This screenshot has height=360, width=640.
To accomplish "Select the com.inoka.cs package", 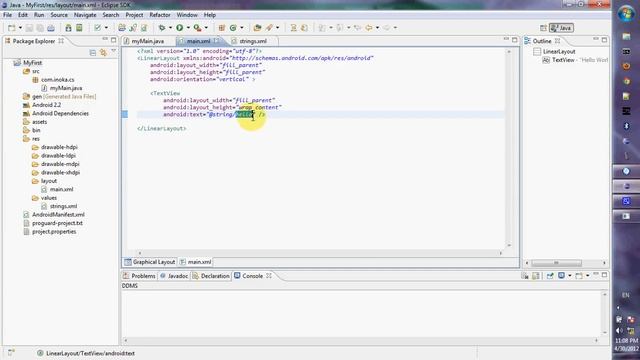I will pyautogui.click(x=58, y=80).
